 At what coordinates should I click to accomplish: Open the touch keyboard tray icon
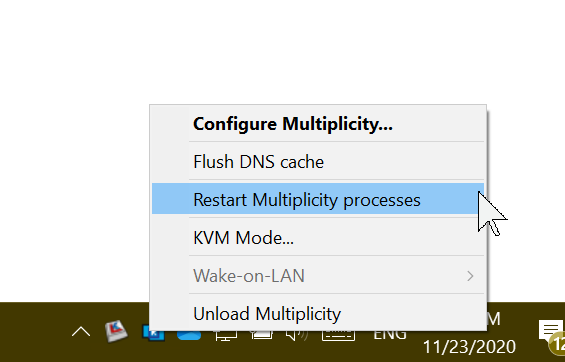click(338, 335)
